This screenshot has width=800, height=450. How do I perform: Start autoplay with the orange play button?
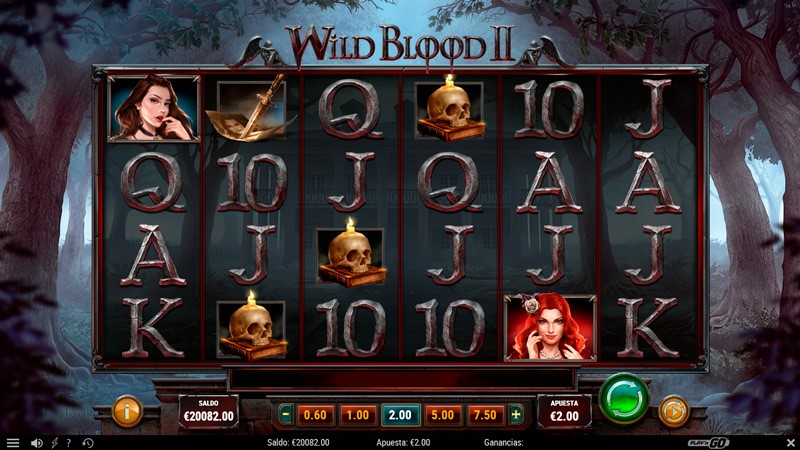pos(673,411)
